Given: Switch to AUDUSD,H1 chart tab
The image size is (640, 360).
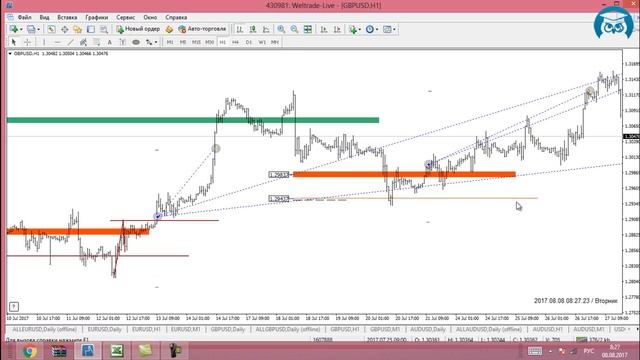Looking at the screenshot, I should pos(547,329).
